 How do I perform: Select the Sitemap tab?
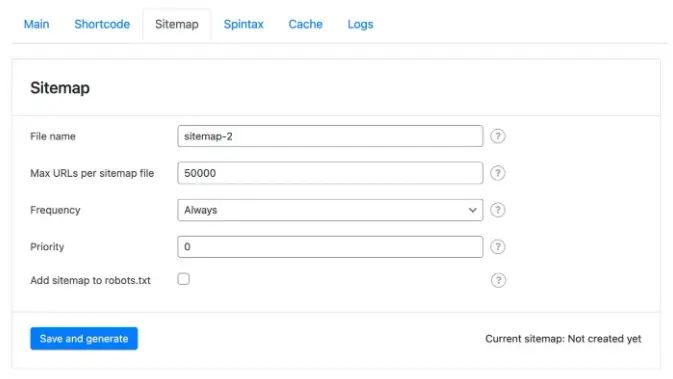click(177, 24)
